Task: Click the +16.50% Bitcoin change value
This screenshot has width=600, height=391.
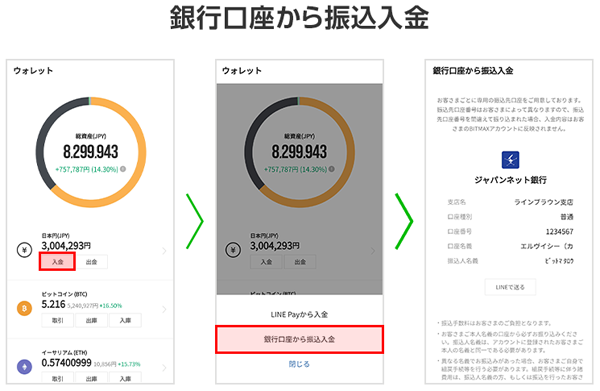Action: pos(111,306)
